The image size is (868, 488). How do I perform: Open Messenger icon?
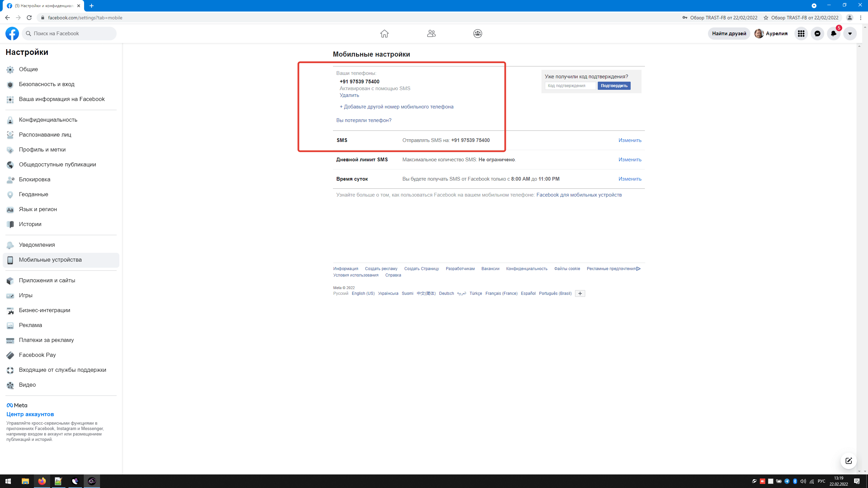pos(817,34)
